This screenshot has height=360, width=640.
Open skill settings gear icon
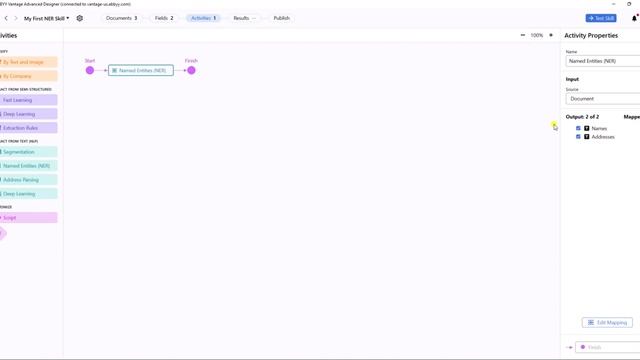(x=80, y=18)
